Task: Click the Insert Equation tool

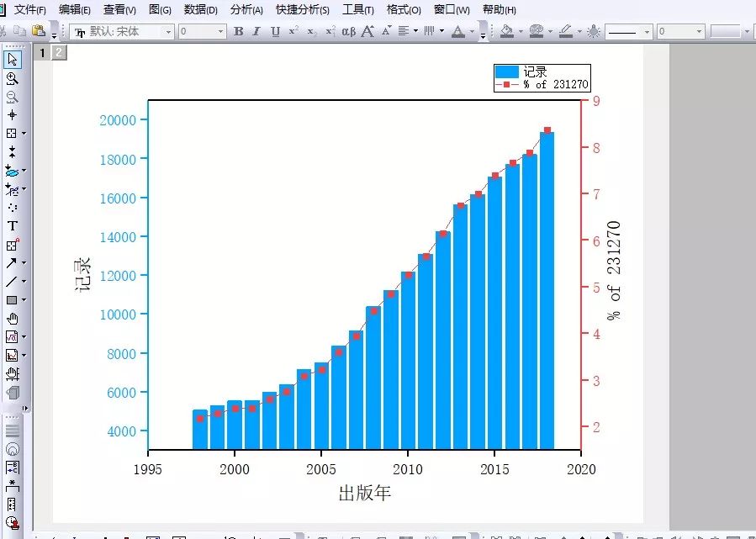Action: [12, 336]
